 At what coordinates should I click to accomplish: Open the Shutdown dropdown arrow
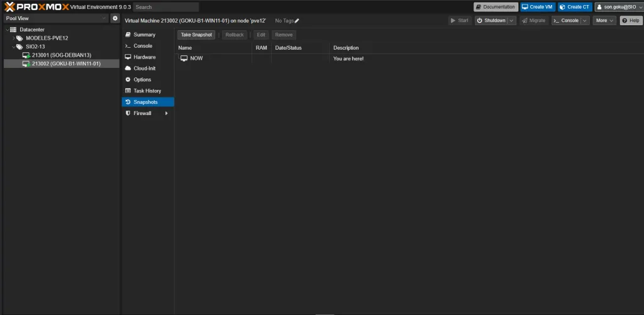pyautogui.click(x=511, y=21)
